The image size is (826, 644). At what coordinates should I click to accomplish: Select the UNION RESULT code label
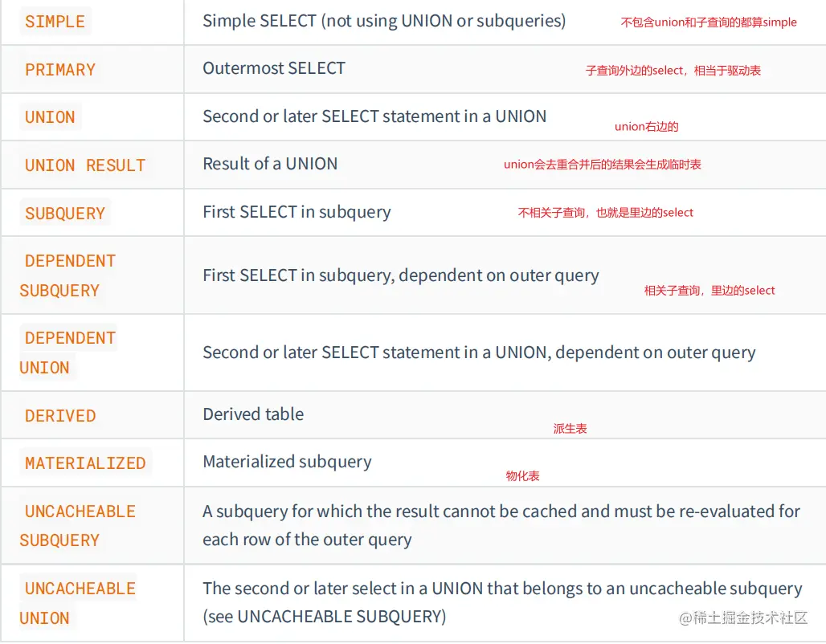pos(85,165)
